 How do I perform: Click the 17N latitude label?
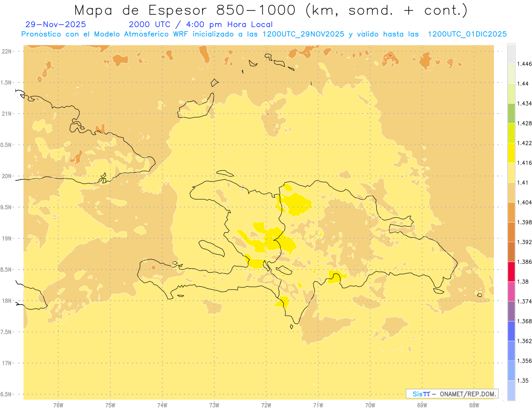click(x=8, y=363)
